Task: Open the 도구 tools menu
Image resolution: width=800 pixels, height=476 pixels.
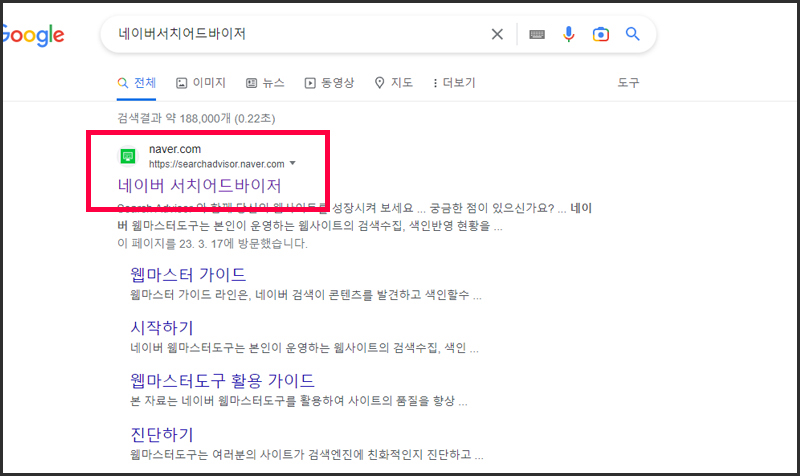Action: tap(628, 83)
